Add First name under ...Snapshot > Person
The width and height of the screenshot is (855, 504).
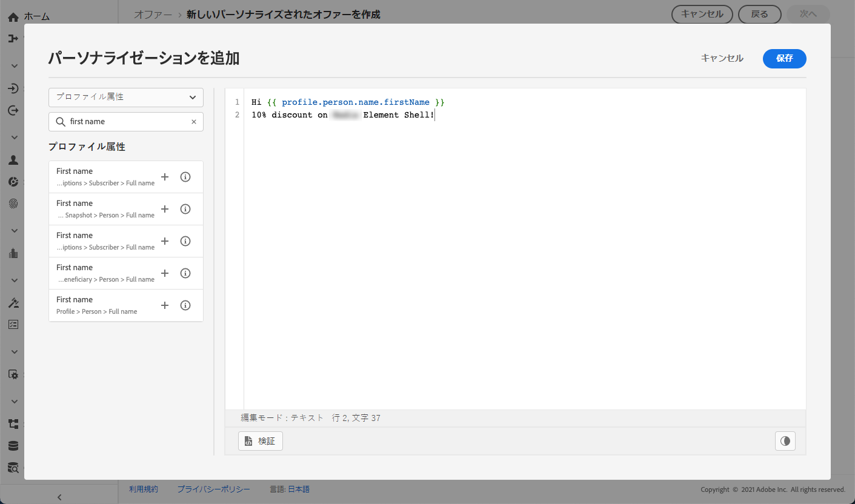[x=165, y=209]
